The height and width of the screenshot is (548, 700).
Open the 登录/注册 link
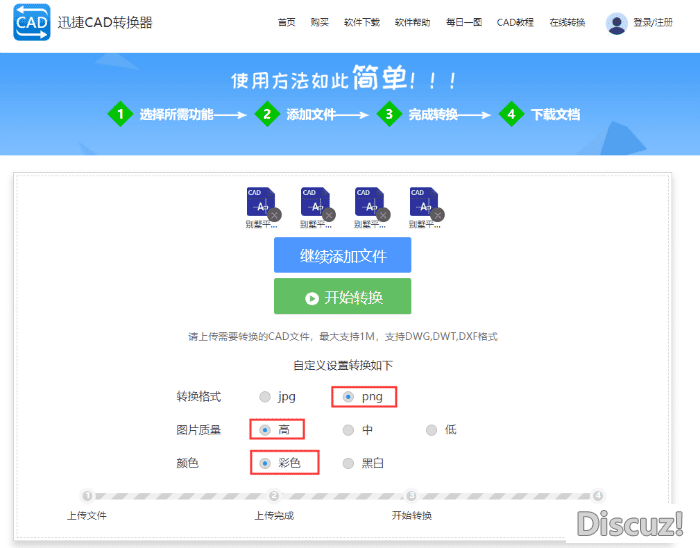[x=653, y=22]
